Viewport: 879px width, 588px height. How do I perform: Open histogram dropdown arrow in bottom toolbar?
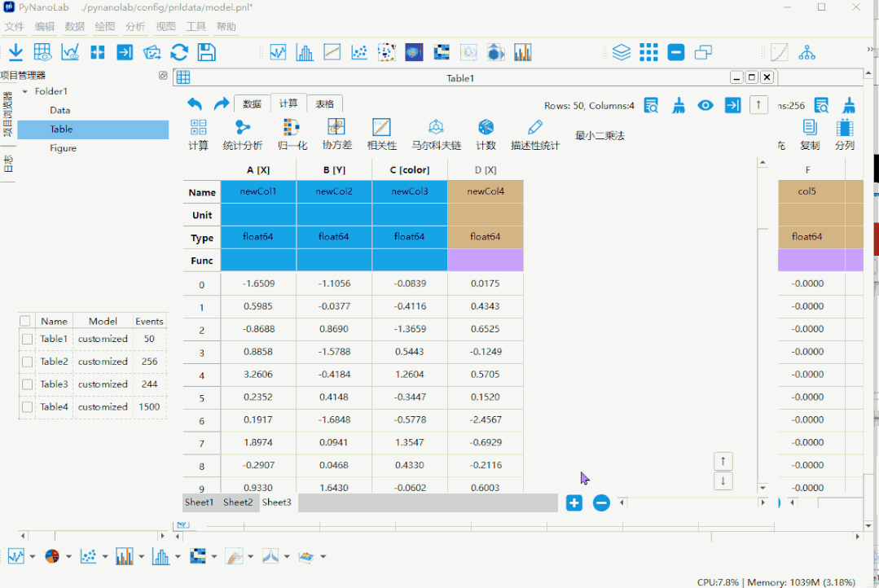[x=178, y=556]
